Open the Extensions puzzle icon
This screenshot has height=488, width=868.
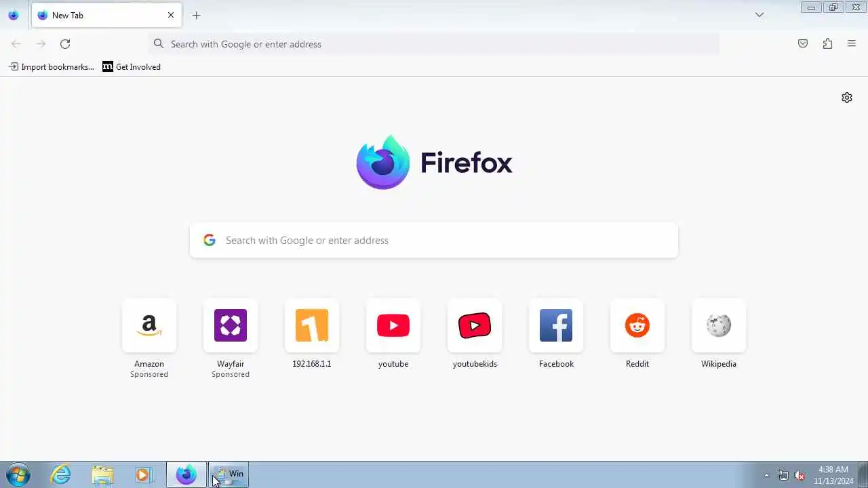[x=827, y=44]
